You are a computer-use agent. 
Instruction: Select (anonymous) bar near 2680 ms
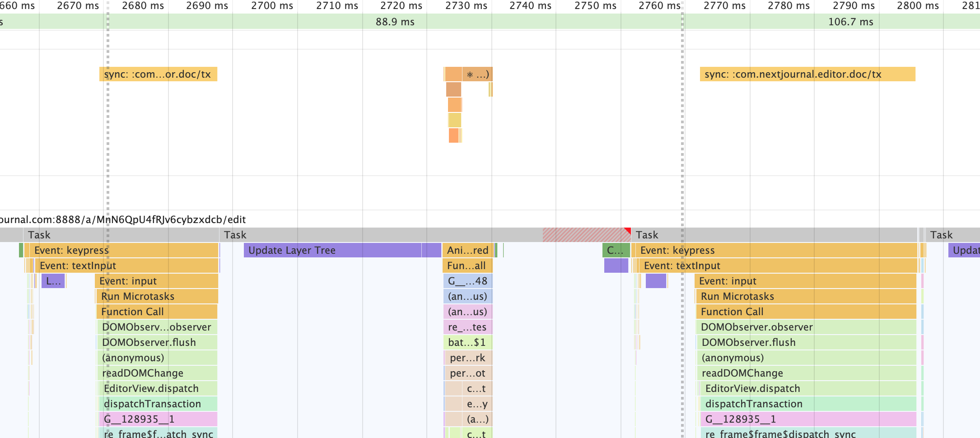157,358
